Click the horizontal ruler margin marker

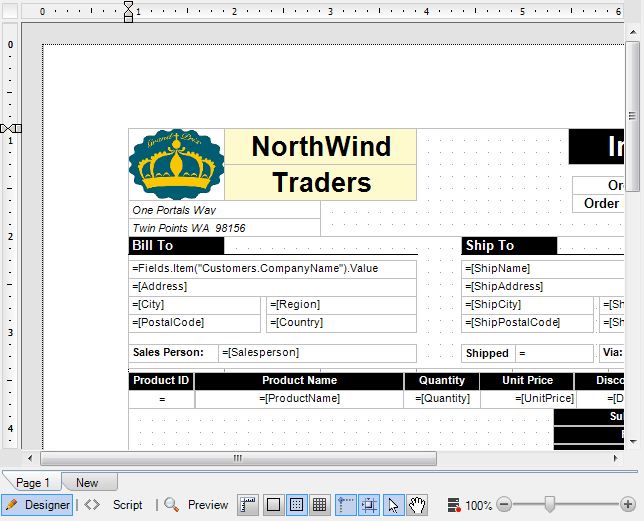pyautogui.click(x=129, y=11)
